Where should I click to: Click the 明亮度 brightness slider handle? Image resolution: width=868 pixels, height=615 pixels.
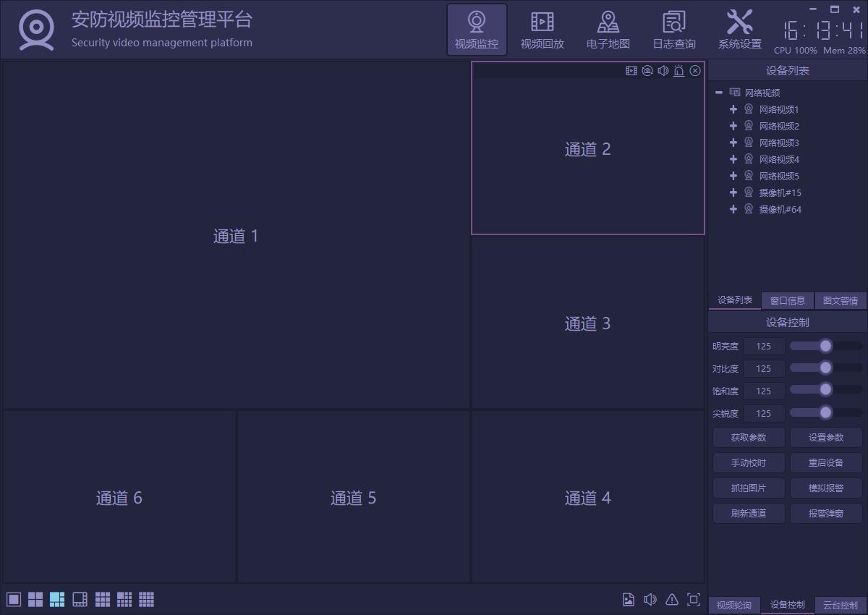[x=825, y=346]
